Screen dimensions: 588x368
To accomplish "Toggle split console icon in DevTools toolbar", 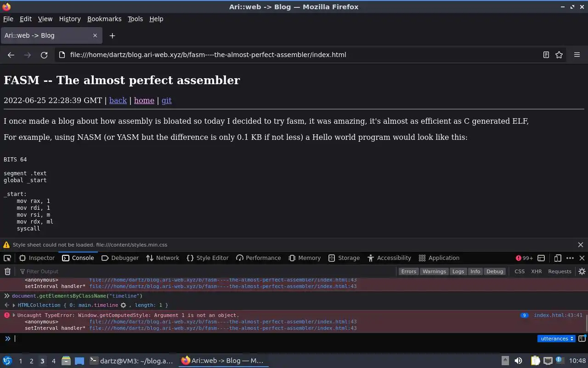I will pyautogui.click(x=541, y=258).
